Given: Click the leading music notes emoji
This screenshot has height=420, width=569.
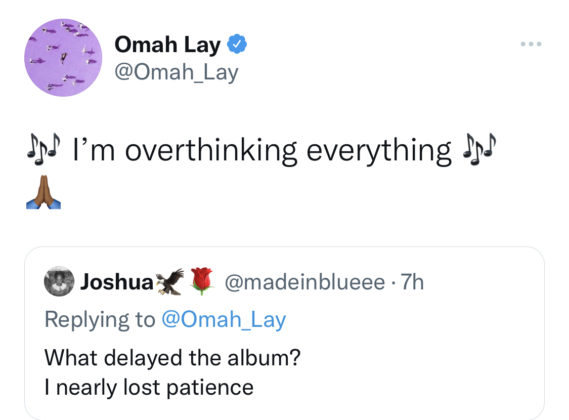Looking at the screenshot, I should [x=43, y=149].
